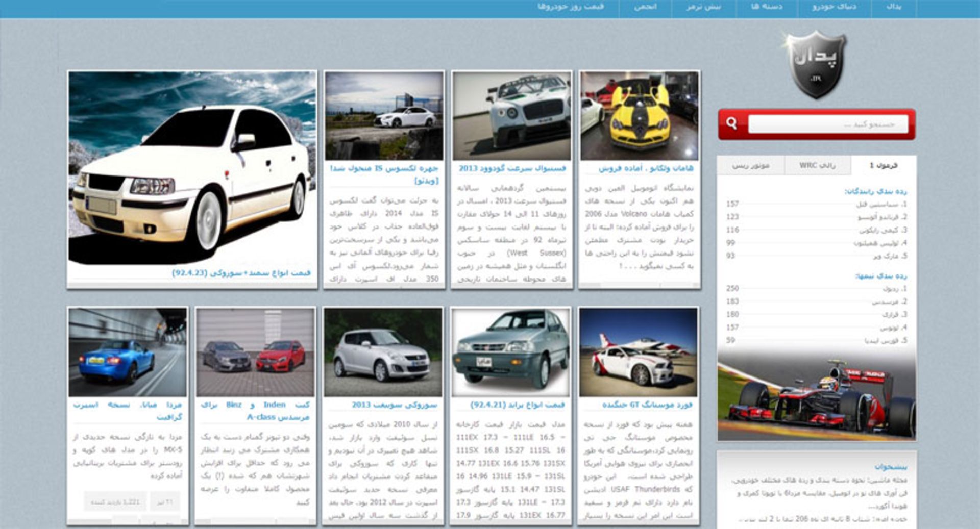Select Mark Webber row with 93 points
Image resolution: width=980 pixels, height=529 pixels.
coord(816,256)
